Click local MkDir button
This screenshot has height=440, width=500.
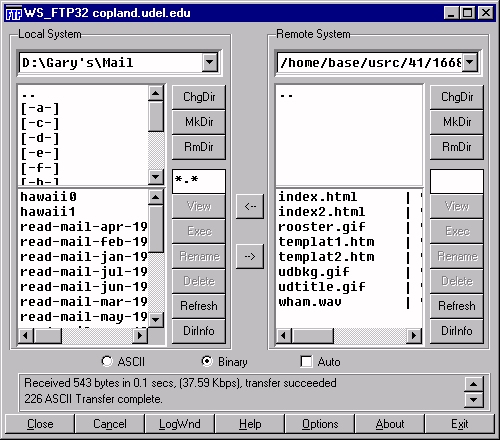[199, 122]
